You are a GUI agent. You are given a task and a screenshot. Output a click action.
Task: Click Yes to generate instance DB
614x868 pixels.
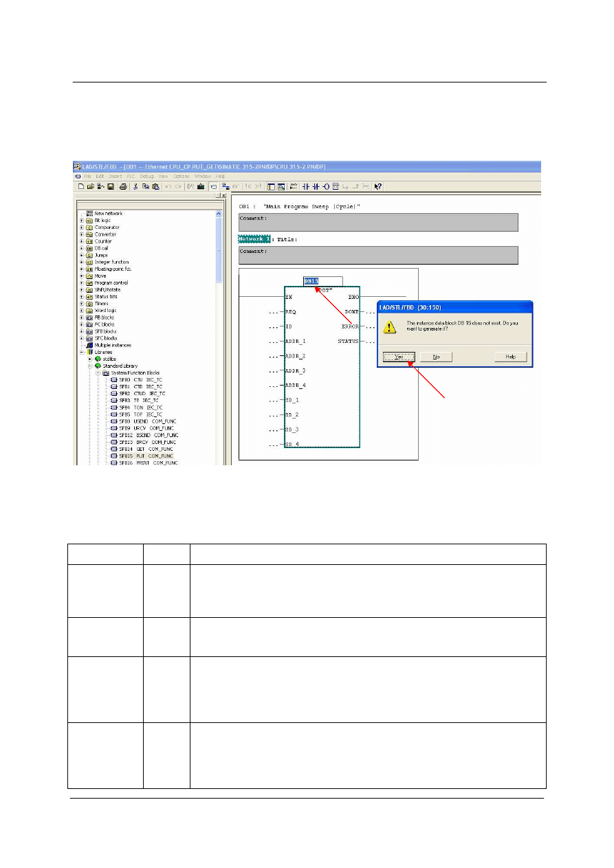(x=399, y=357)
